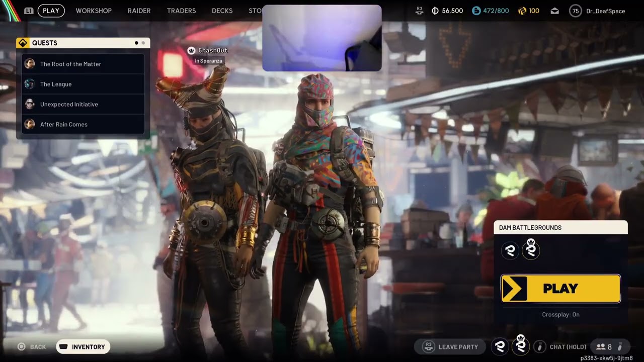The width and height of the screenshot is (644, 362).
Task: Select the CrashOut player name tag
Action: coord(213,50)
